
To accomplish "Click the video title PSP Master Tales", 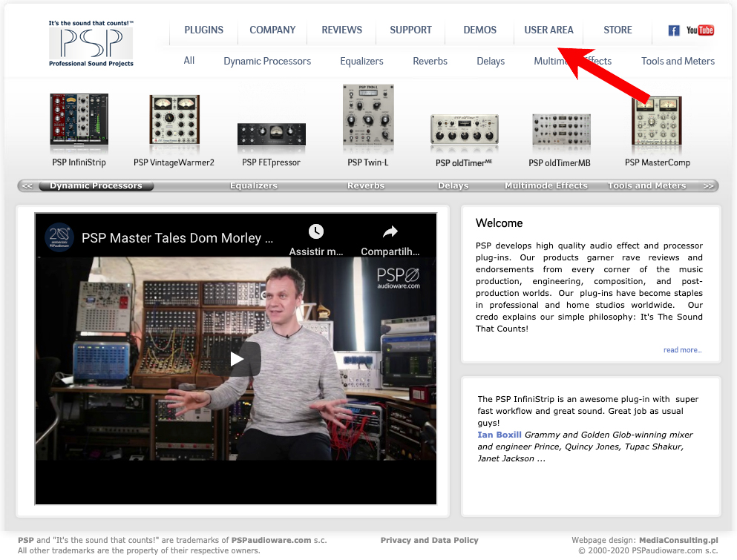I will (177, 237).
